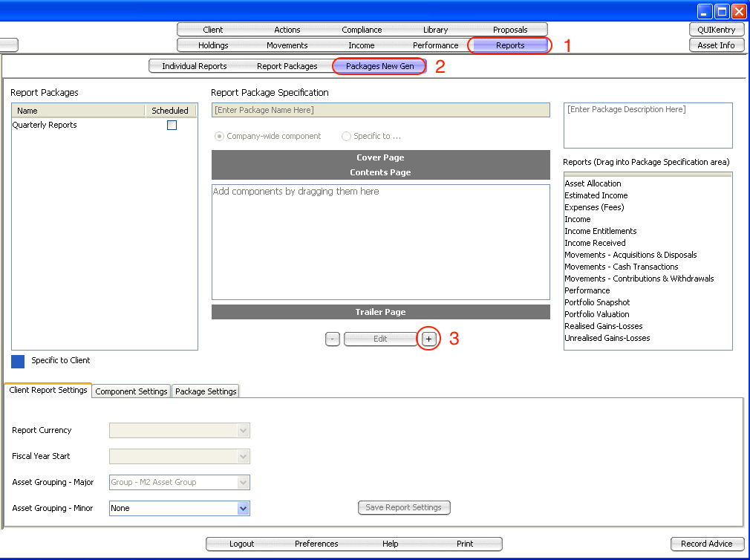Click the Record Advice button
This screenshot has width=750, height=560.
coord(707,544)
